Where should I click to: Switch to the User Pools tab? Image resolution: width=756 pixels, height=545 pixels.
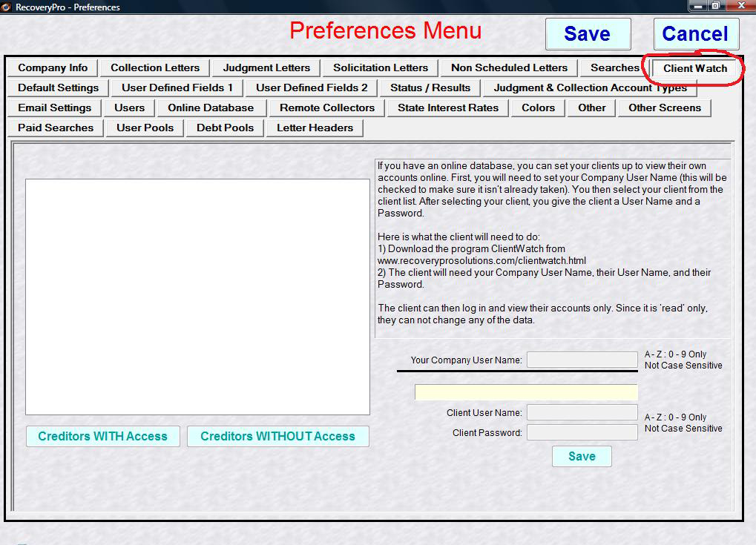[x=145, y=128]
